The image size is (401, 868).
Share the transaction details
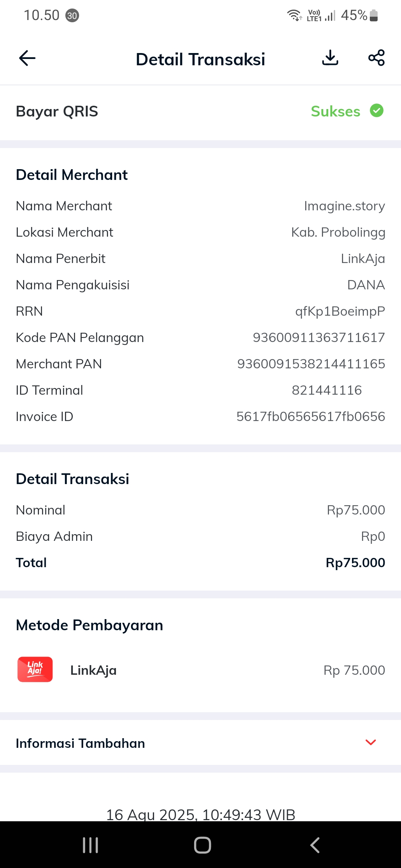(x=376, y=58)
